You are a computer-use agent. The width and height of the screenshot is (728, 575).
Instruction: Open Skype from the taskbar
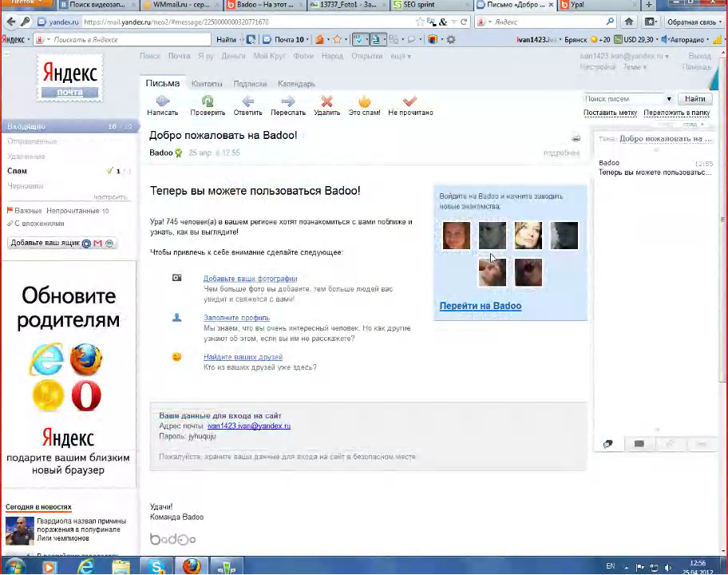coord(156,567)
